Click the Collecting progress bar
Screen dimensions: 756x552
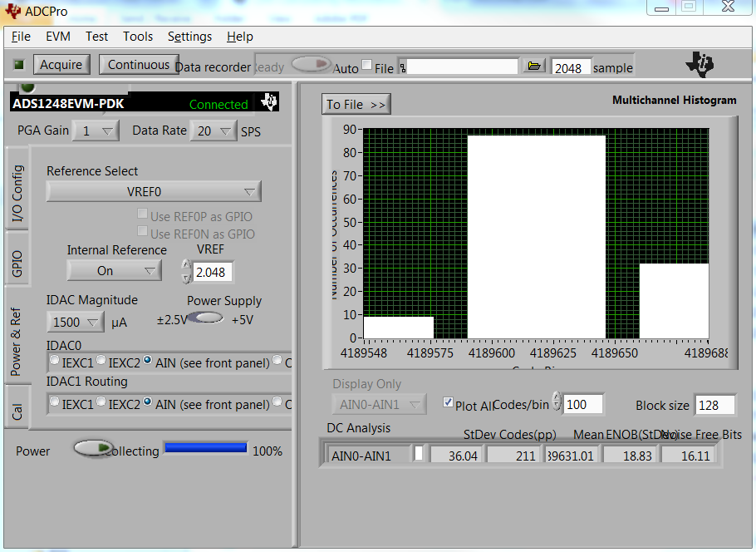(x=206, y=448)
